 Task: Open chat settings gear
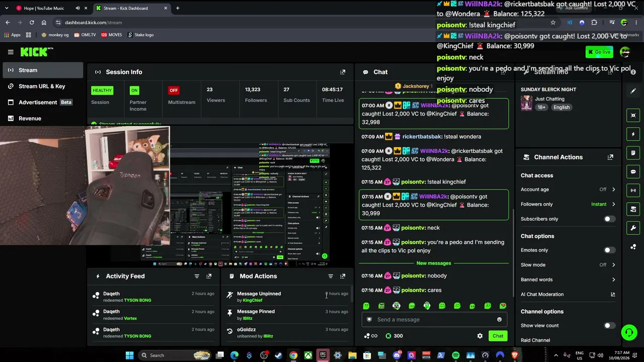[479, 336]
